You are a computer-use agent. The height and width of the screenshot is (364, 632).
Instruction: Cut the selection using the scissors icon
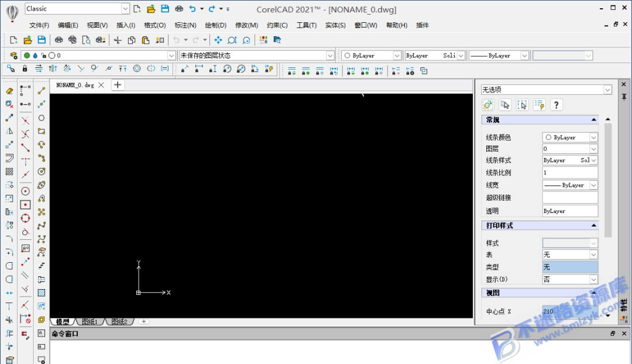click(118, 40)
